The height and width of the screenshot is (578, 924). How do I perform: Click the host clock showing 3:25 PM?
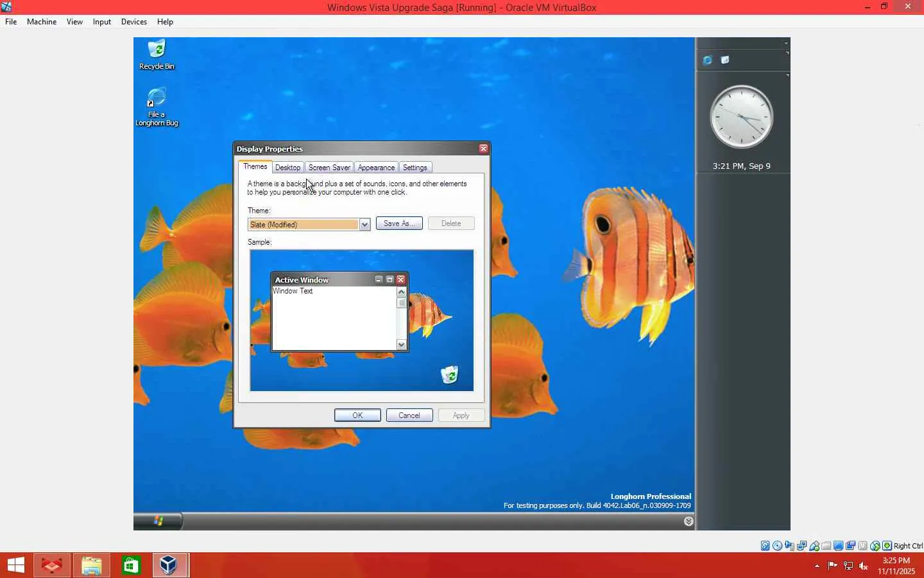click(896, 566)
